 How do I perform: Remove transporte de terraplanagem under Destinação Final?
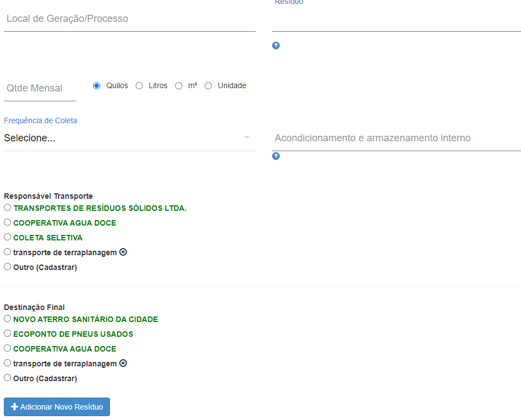123,363
